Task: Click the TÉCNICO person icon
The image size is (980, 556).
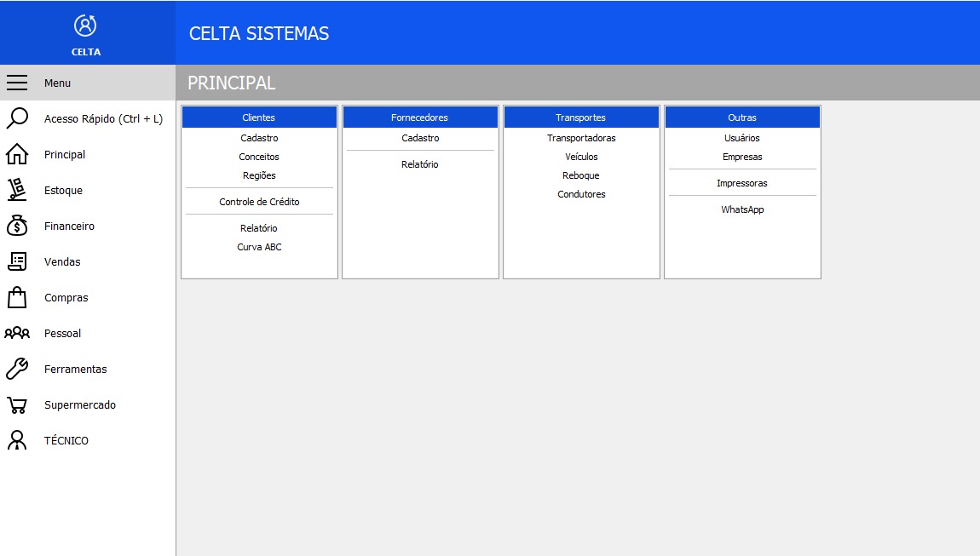Action: click(17, 440)
